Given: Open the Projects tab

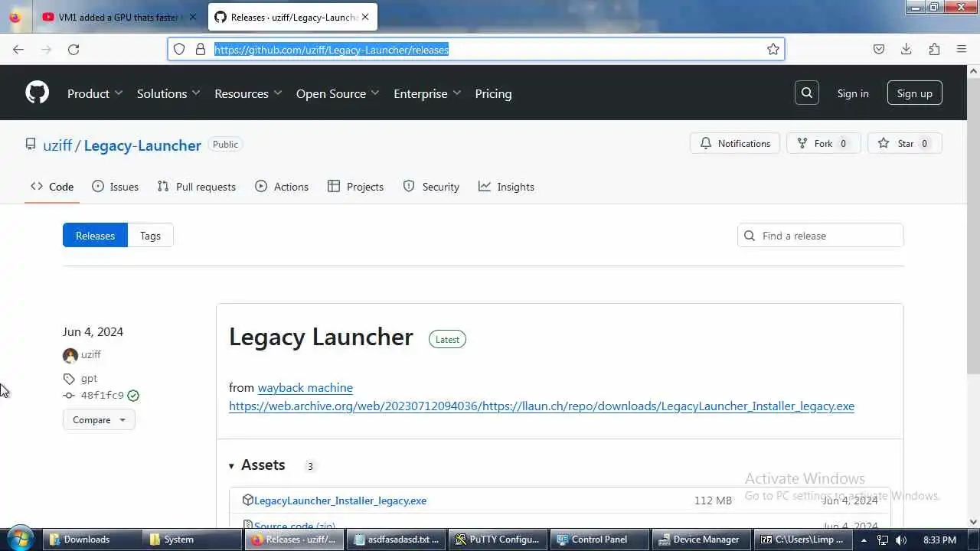Looking at the screenshot, I should click(x=355, y=187).
